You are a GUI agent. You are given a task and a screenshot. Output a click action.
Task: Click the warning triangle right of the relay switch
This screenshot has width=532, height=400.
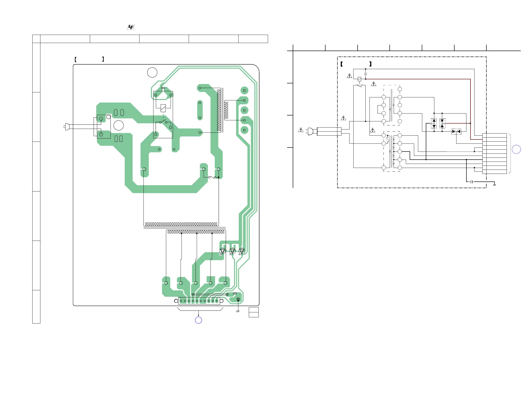click(x=374, y=84)
